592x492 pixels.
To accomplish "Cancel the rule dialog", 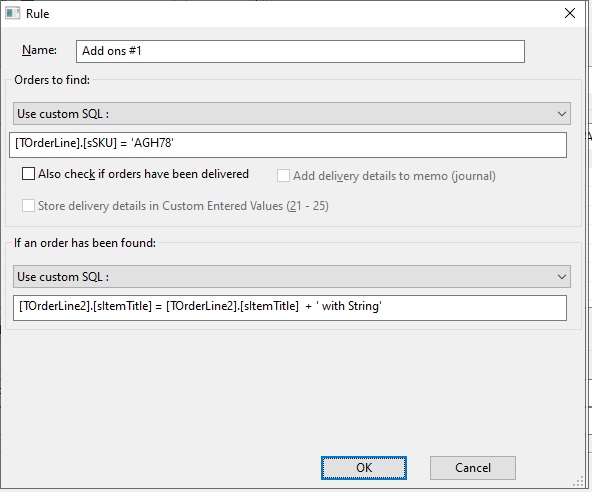I will coord(473,468).
